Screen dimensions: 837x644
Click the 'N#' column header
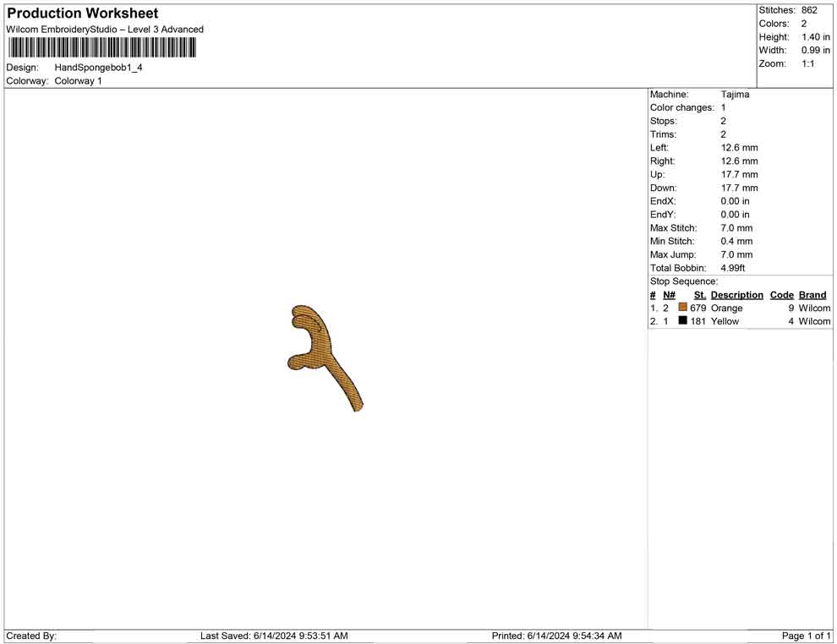point(670,295)
